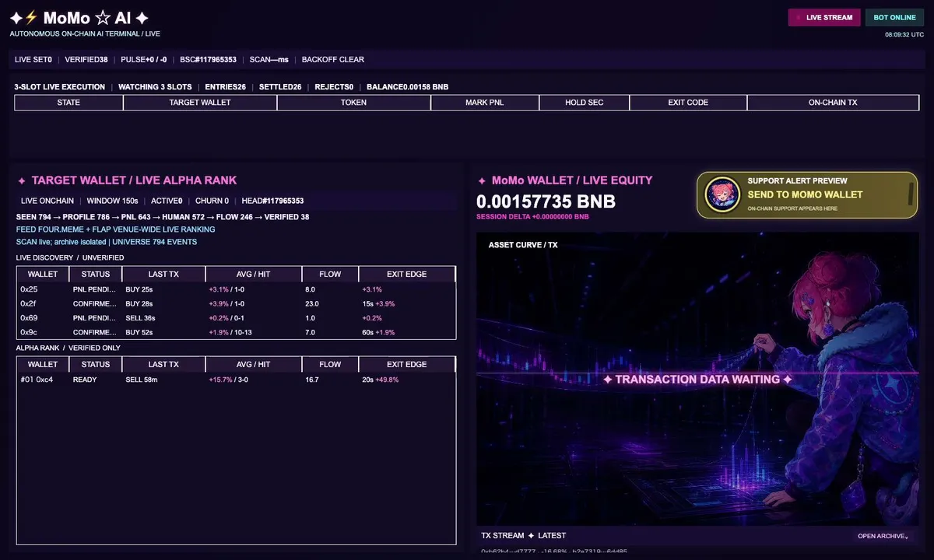Viewport: 934px width, 560px height.
Task: Click the 0.00157735 BNB equity value
Action: pos(546,201)
